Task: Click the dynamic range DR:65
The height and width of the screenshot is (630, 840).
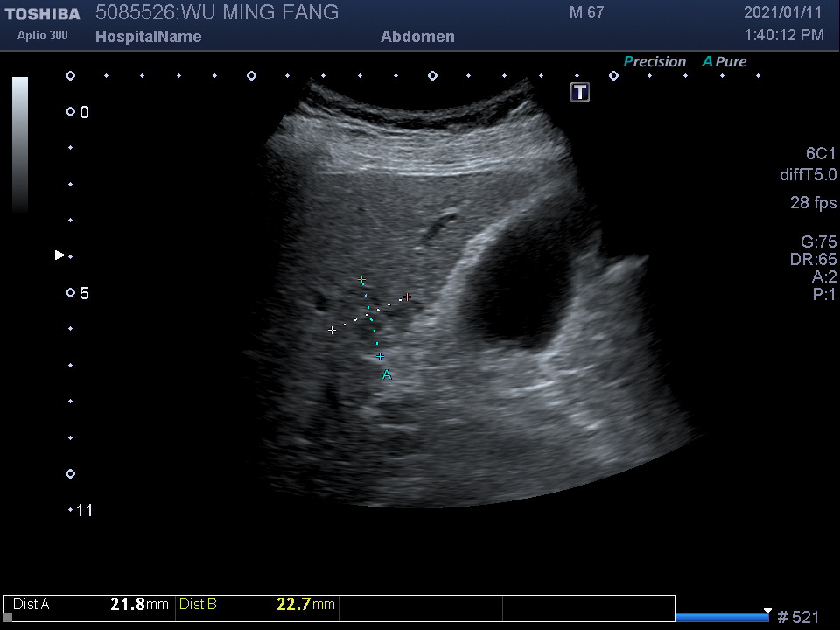Action: [x=813, y=259]
